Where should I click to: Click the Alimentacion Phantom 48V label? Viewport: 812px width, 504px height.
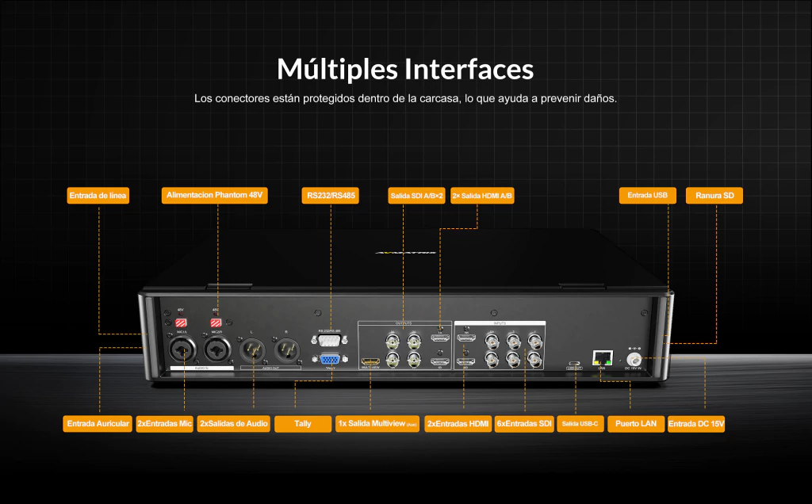(x=214, y=195)
